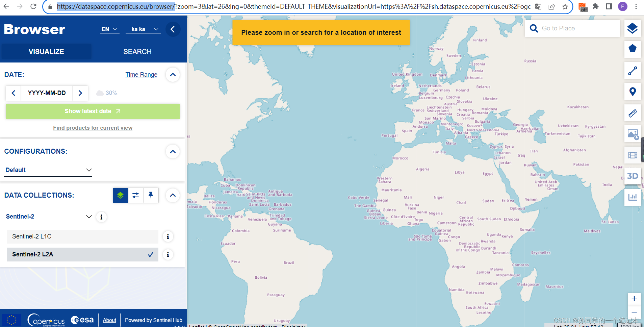Switch to 3D view mode

[x=632, y=176]
